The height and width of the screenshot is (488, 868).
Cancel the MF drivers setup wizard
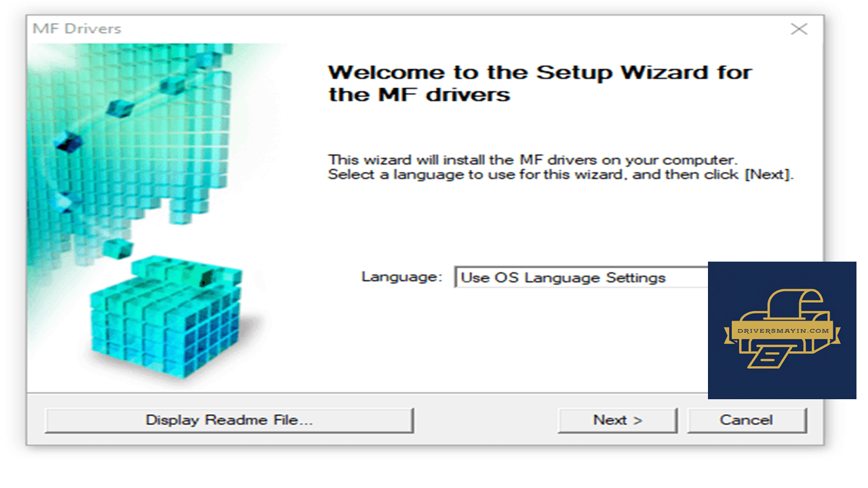747,420
